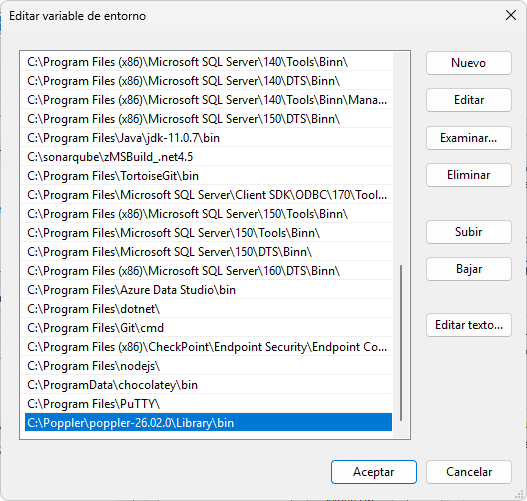This screenshot has height=501, width=527.
Task: Select the highlighted Poppler\poppler-26.02.0\Library\bin entry
Action: pos(208,423)
